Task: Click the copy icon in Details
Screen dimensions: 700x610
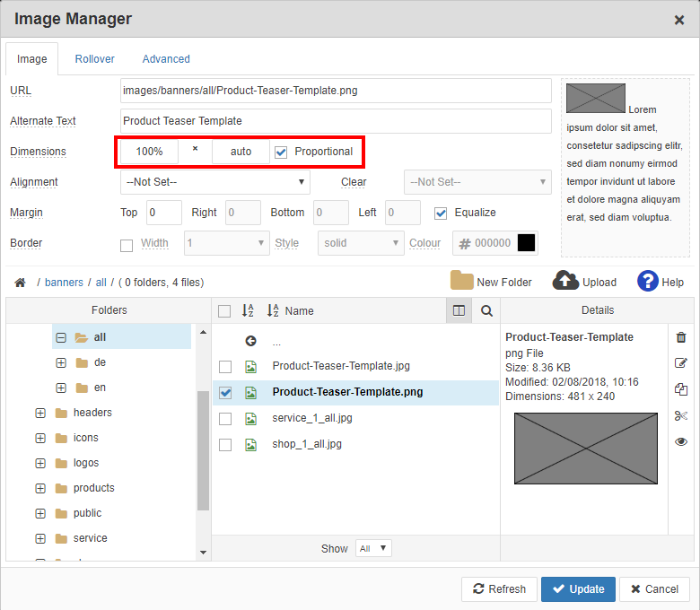Action: tap(681, 389)
